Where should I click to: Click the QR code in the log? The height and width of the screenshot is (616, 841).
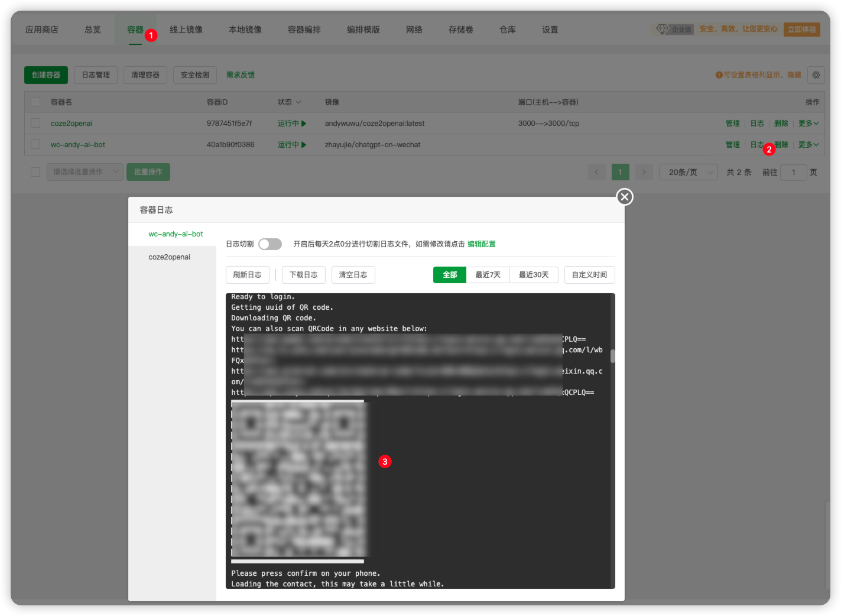(x=298, y=480)
